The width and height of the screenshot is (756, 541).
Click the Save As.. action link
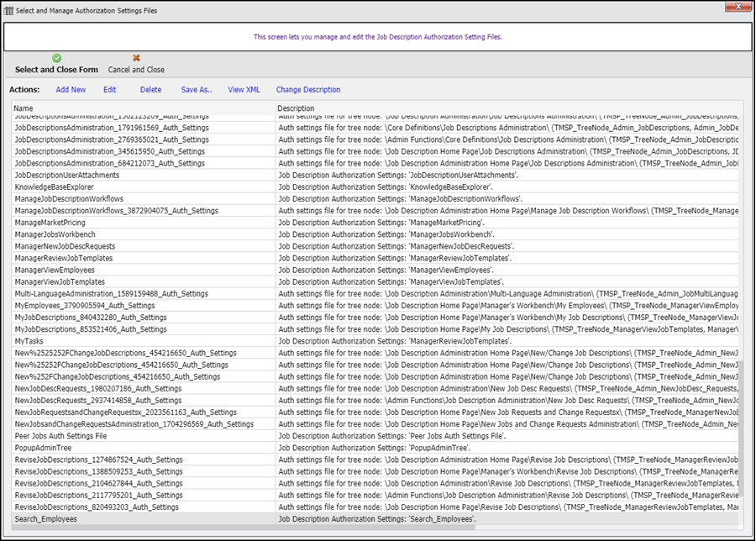[x=197, y=90]
